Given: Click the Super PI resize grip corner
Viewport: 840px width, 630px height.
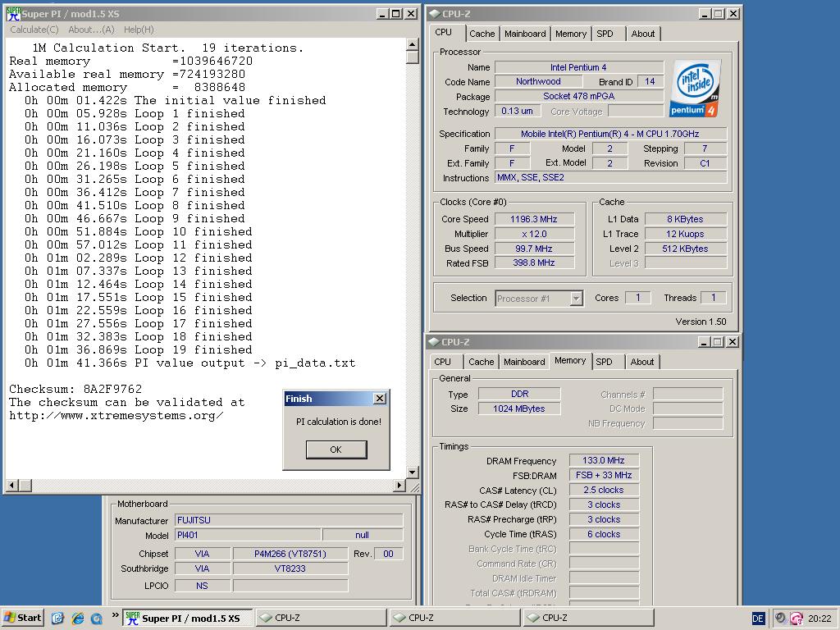Looking at the screenshot, I should pos(414,487).
